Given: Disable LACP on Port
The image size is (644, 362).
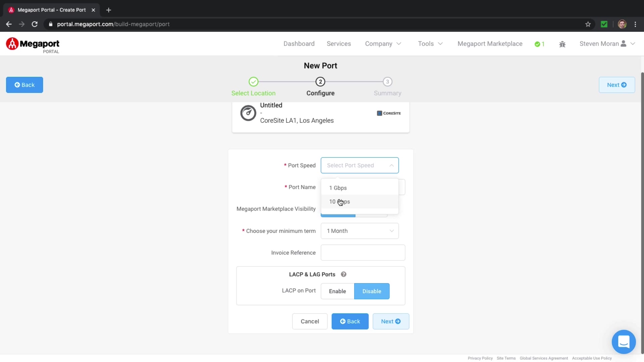Looking at the screenshot, I should pyautogui.click(x=372, y=291).
